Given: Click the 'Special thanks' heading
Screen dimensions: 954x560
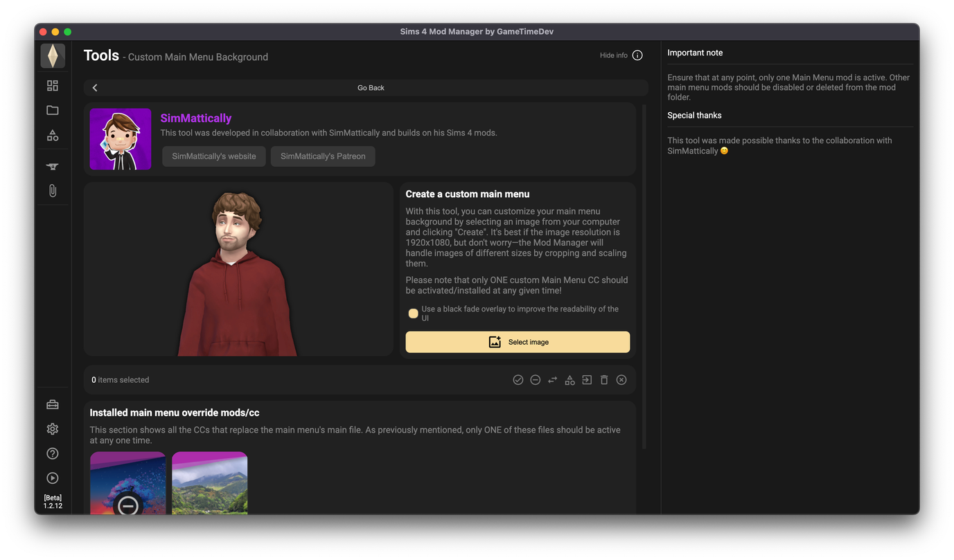Looking at the screenshot, I should (694, 116).
